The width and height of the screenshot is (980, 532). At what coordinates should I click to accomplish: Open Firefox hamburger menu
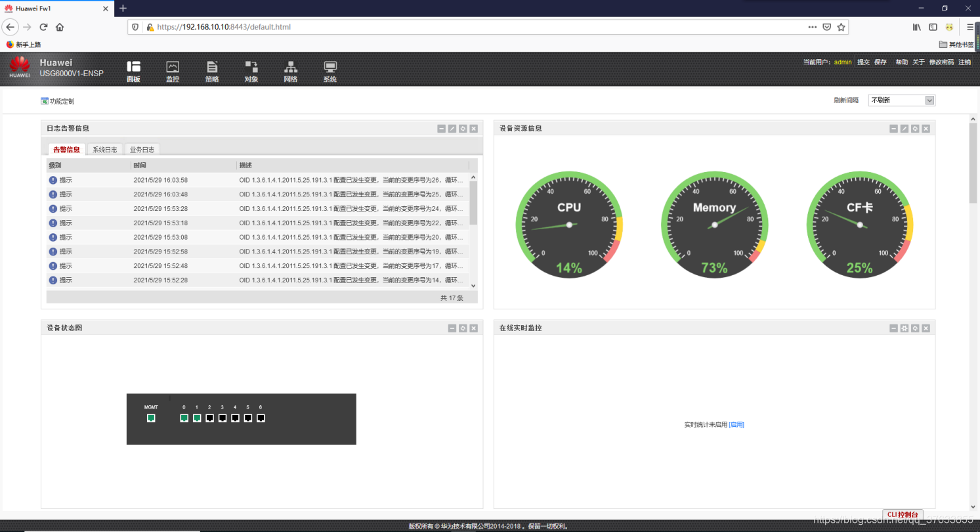pos(970,27)
